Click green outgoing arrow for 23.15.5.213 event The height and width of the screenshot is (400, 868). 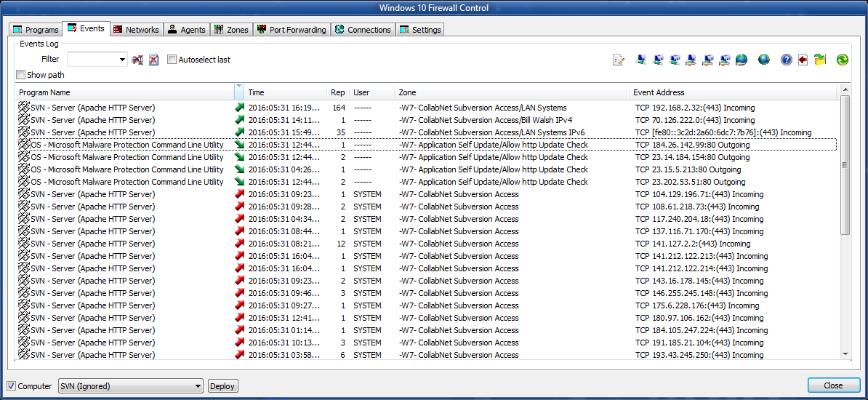pyautogui.click(x=240, y=169)
